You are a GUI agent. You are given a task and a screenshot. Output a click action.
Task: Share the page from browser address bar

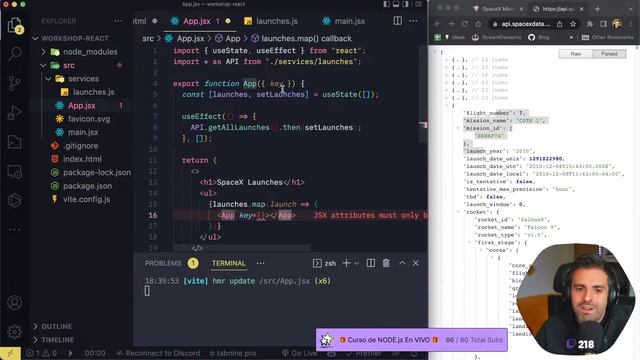[560, 24]
